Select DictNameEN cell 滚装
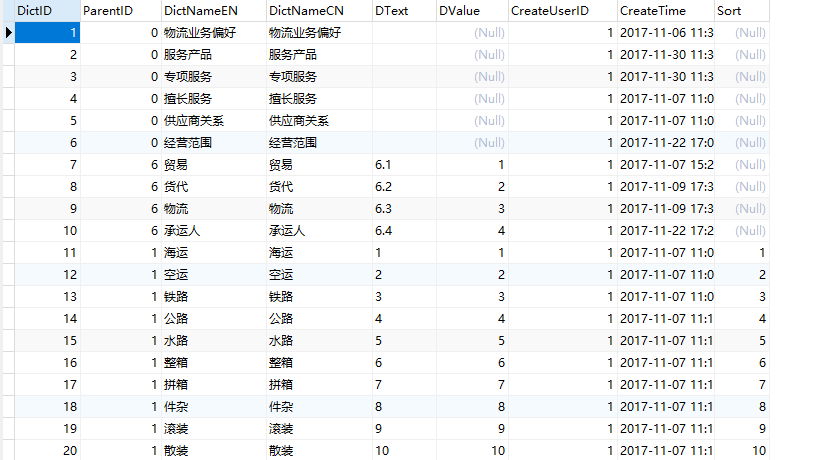838x460 pixels. click(214, 428)
